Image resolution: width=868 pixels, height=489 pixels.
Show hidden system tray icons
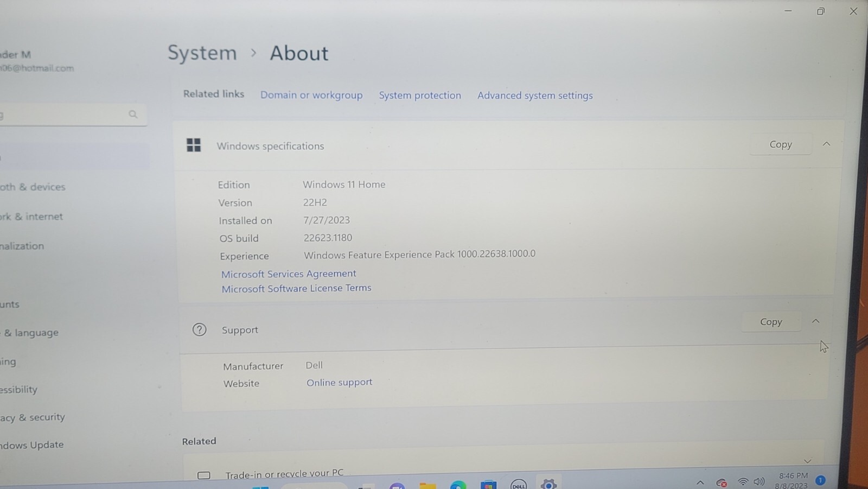[x=700, y=482]
